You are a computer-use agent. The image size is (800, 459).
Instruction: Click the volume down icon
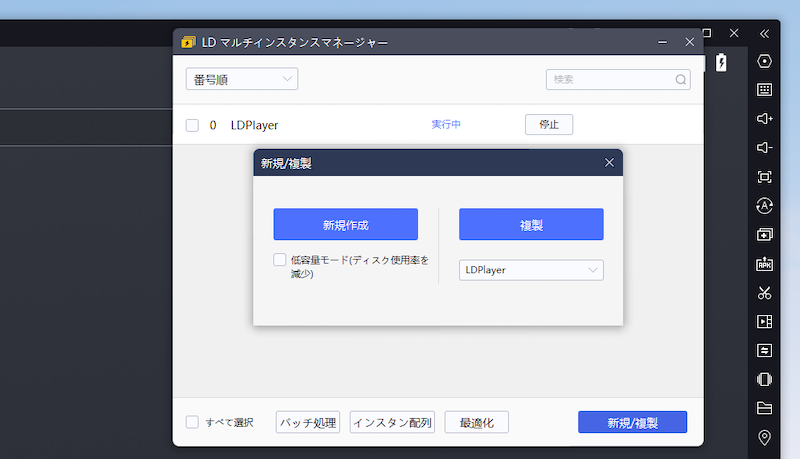click(765, 148)
